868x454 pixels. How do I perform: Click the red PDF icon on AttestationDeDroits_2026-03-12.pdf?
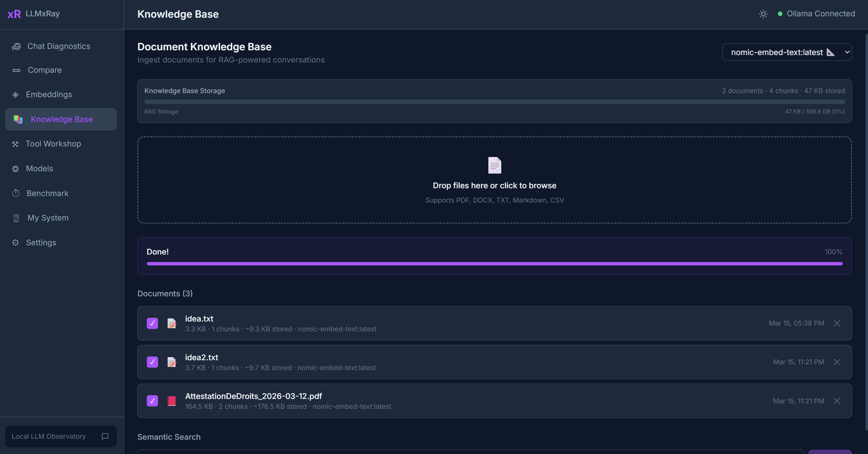coord(172,401)
